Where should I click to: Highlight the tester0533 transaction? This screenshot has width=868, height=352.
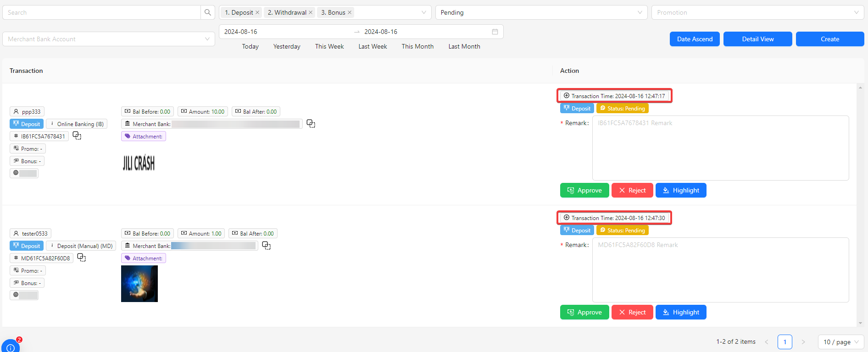(681, 312)
